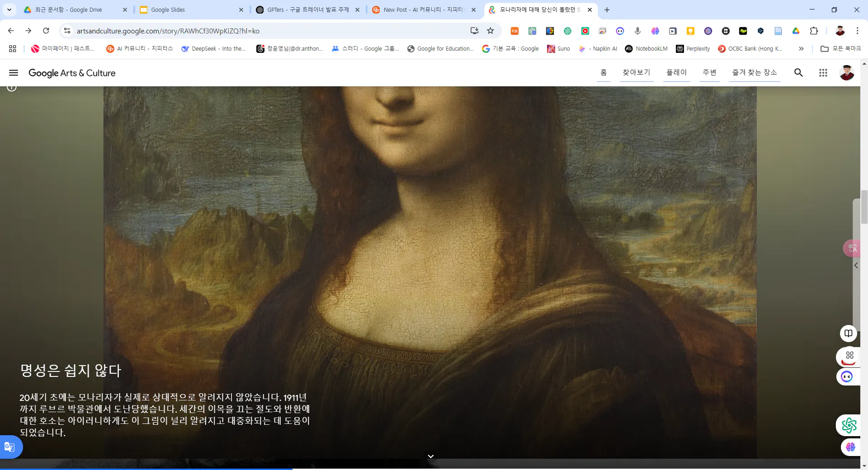Click the open-book reader floating icon
The width and height of the screenshot is (868, 470).
click(x=849, y=334)
